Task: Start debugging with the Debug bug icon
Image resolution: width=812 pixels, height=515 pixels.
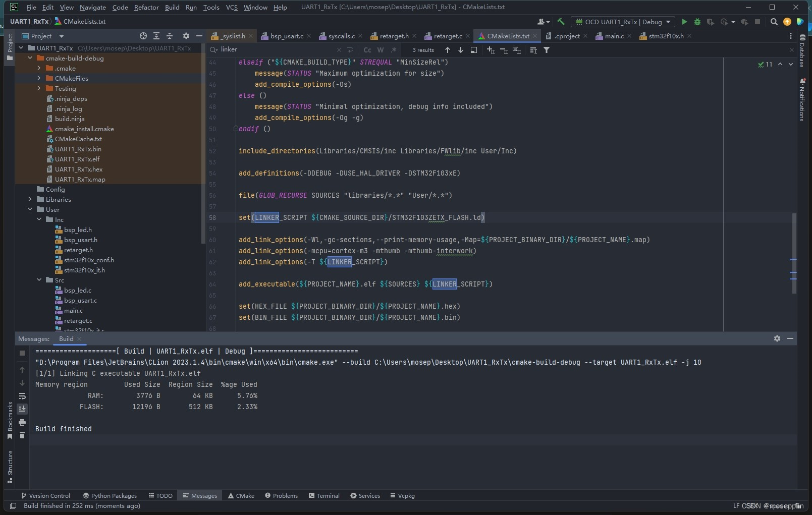Action: [697, 22]
